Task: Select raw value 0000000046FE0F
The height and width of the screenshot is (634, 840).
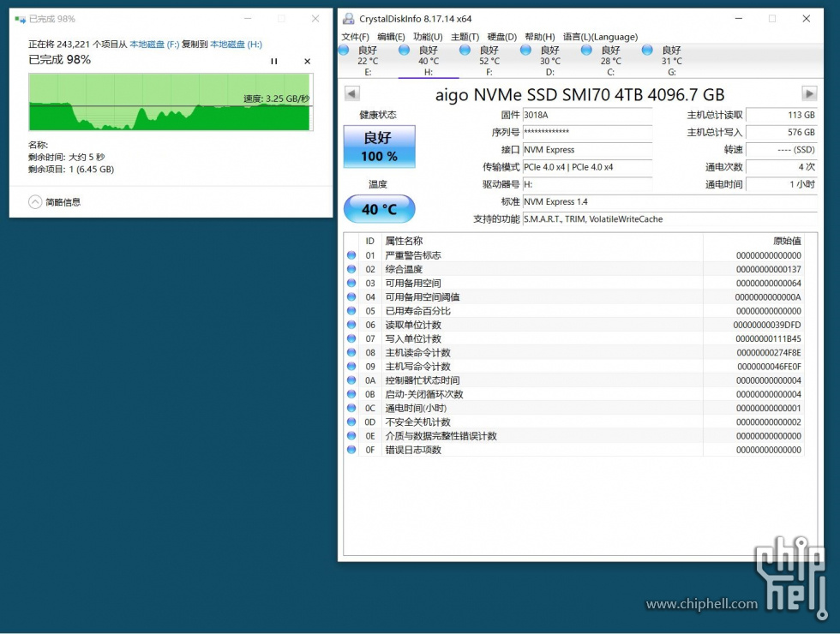Action: point(770,367)
